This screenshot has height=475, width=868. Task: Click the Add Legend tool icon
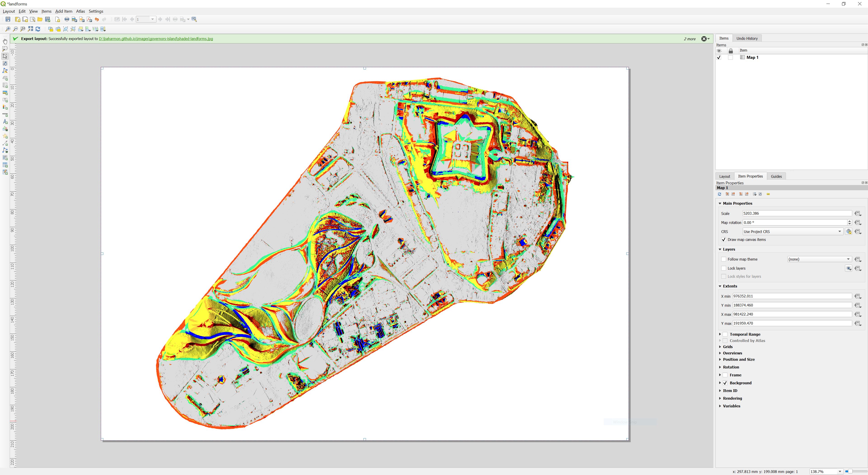pyautogui.click(x=5, y=107)
